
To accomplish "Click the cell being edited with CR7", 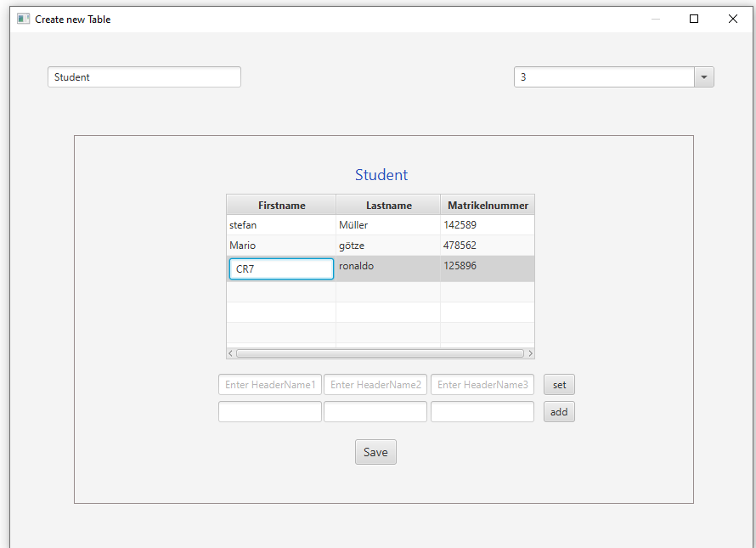I will coord(280,268).
